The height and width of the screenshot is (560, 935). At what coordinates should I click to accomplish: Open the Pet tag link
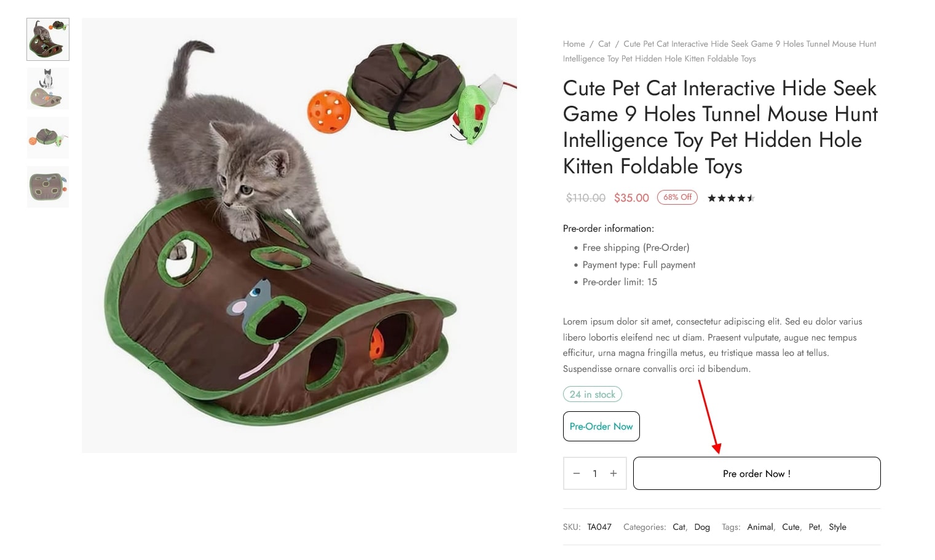pos(814,527)
